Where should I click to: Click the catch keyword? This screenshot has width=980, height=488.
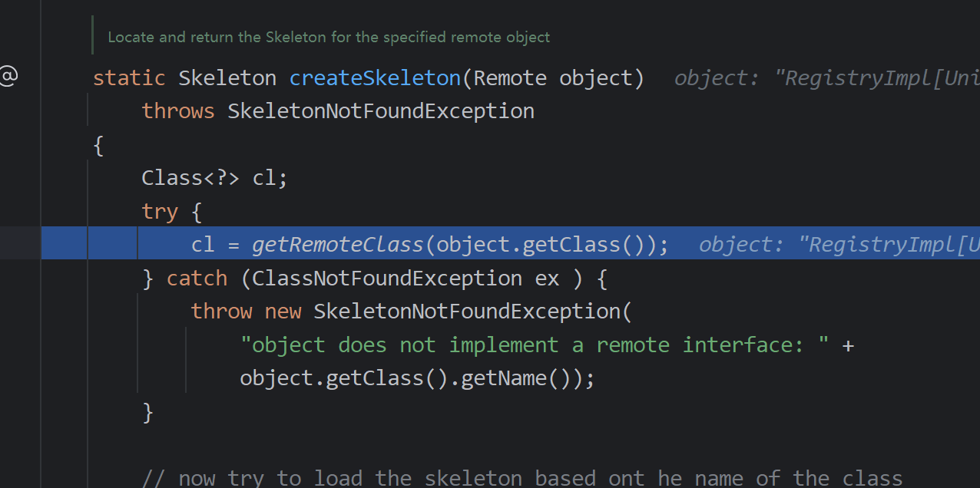pyautogui.click(x=197, y=278)
